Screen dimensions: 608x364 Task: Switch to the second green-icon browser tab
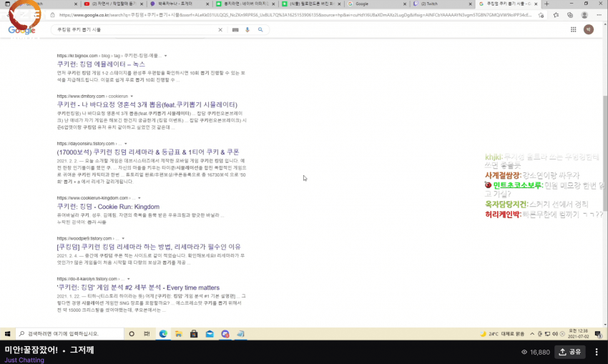[x=311, y=4]
